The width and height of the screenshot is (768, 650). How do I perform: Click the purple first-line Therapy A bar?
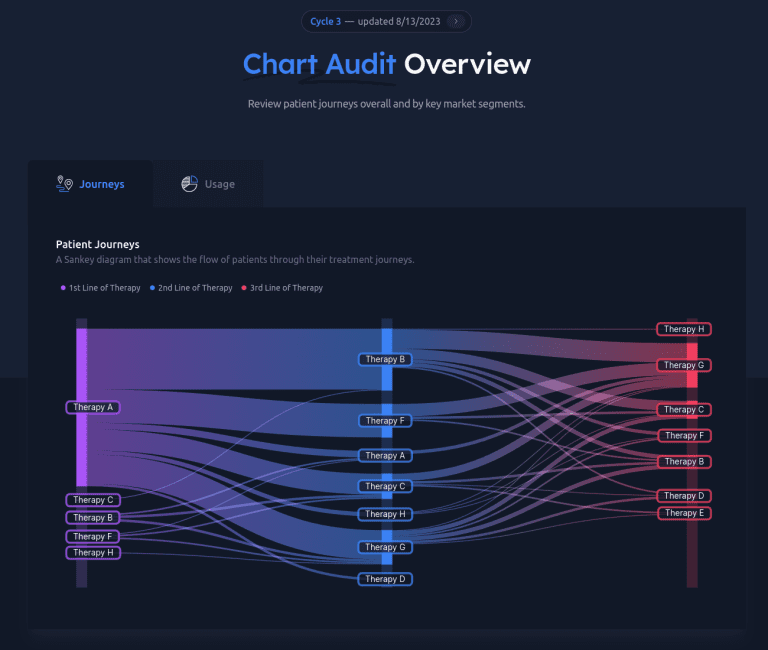pos(82,370)
